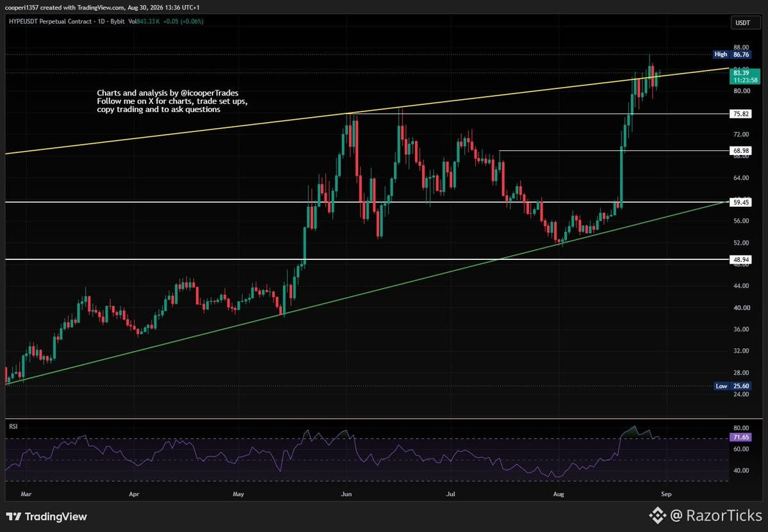The height and width of the screenshot is (532, 768).
Task: Select the 48.94 horizontal level label
Action: coord(740,259)
